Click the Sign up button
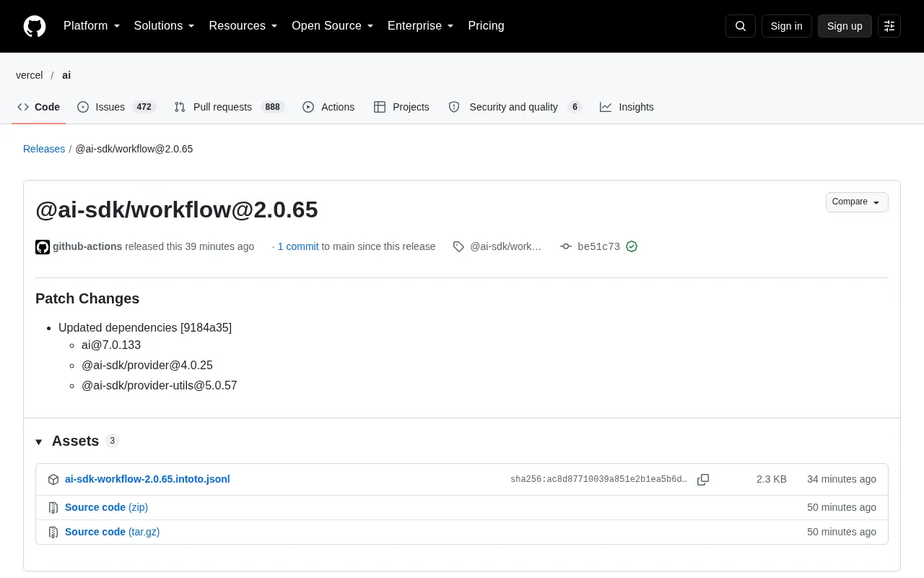Viewport: 924px width, 578px height. pyautogui.click(x=845, y=26)
